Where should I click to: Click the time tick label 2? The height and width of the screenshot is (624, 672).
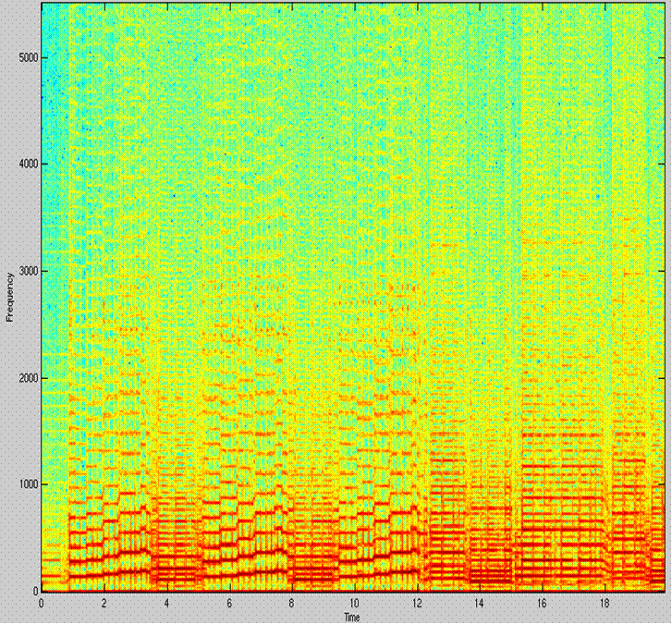point(104,604)
